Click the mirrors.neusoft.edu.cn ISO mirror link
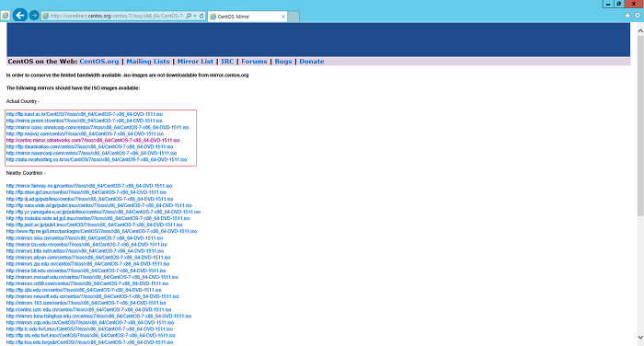Screen dimensions: 644x346 pyautogui.click(x=92, y=296)
